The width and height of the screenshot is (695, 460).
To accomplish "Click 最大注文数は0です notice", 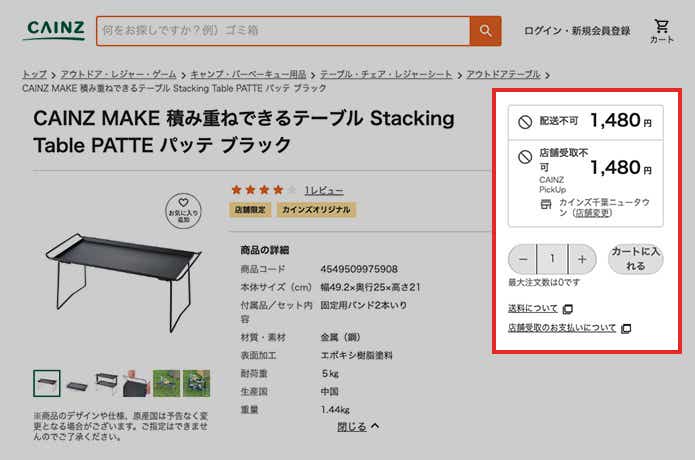I will point(544,282).
